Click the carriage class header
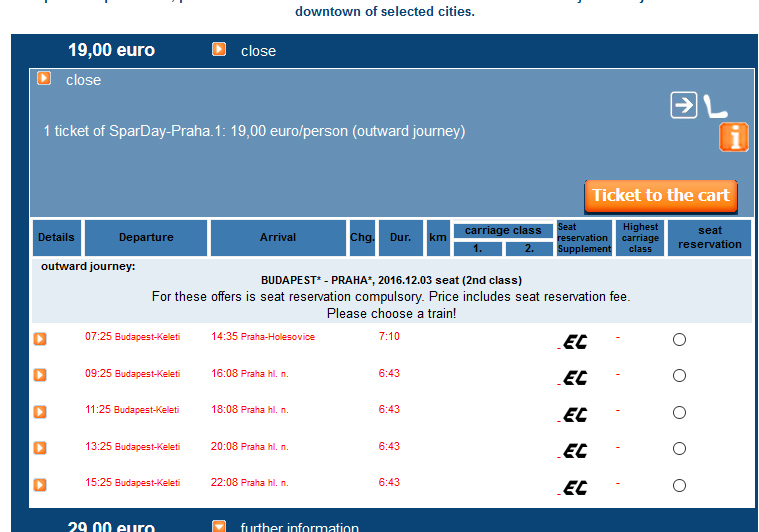This screenshot has height=532, width=759. pos(503,230)
